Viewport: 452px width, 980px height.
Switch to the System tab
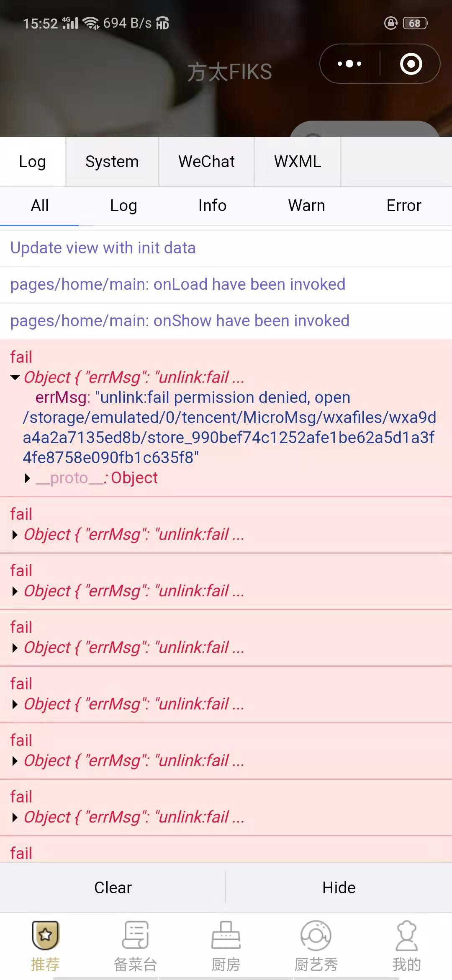[x=112, y=162]
